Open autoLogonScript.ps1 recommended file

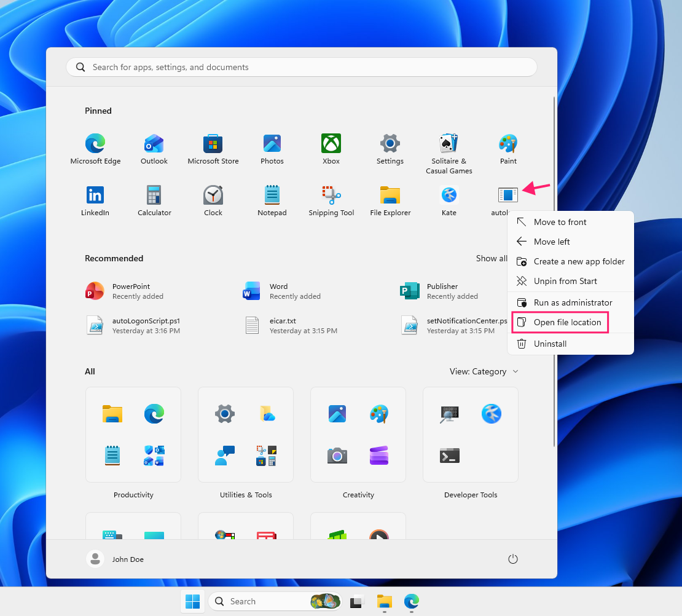pyautogui.click(x=133, y=326)
